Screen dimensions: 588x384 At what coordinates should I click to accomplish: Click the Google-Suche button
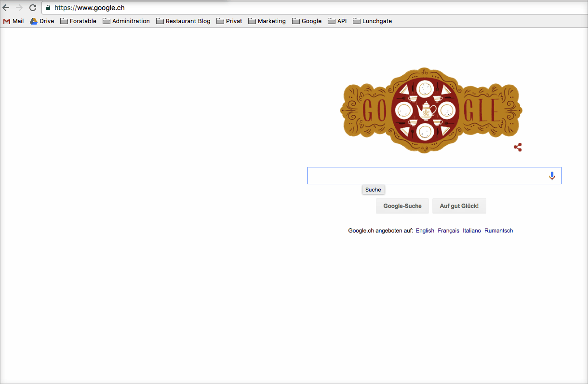click(x=402, y=206)
